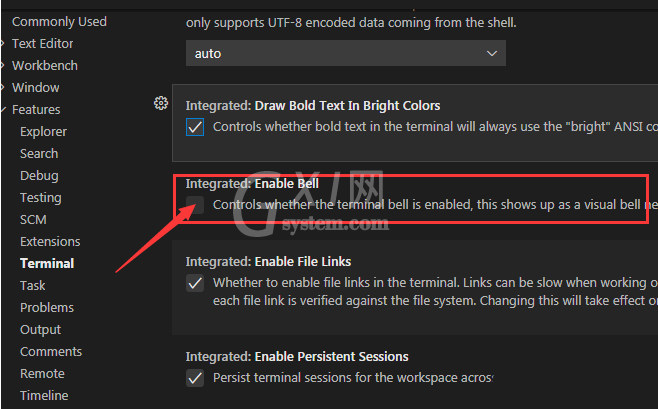Toggle Enable Persistent Sessions checkbox
Image resolution: width=658 pixels, height=409 pixels.
tap(195, 378)
